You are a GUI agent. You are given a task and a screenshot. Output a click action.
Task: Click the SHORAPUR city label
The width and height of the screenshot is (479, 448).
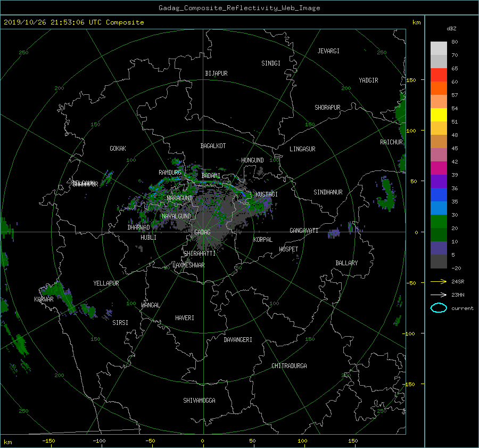pyautogui.click(x=327, y=108)
